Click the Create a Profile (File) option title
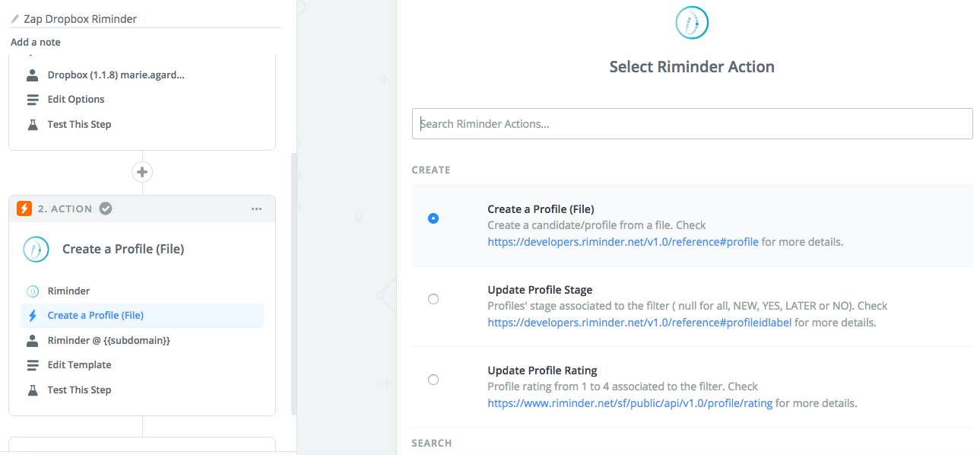 (541, 209)
